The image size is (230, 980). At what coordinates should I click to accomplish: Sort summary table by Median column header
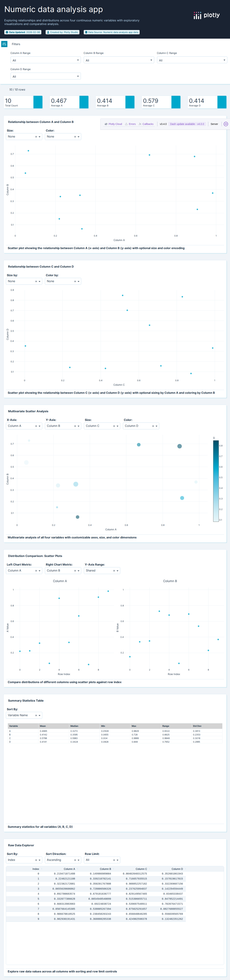[x=84, y=726]
